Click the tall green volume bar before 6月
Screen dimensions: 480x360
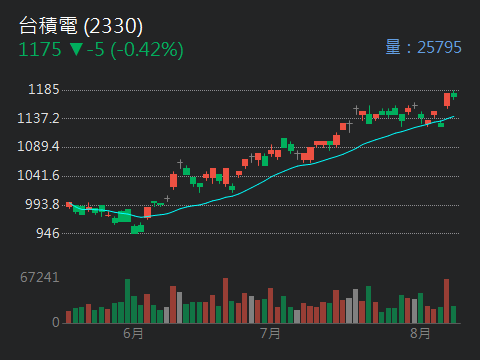pos(127,301)
